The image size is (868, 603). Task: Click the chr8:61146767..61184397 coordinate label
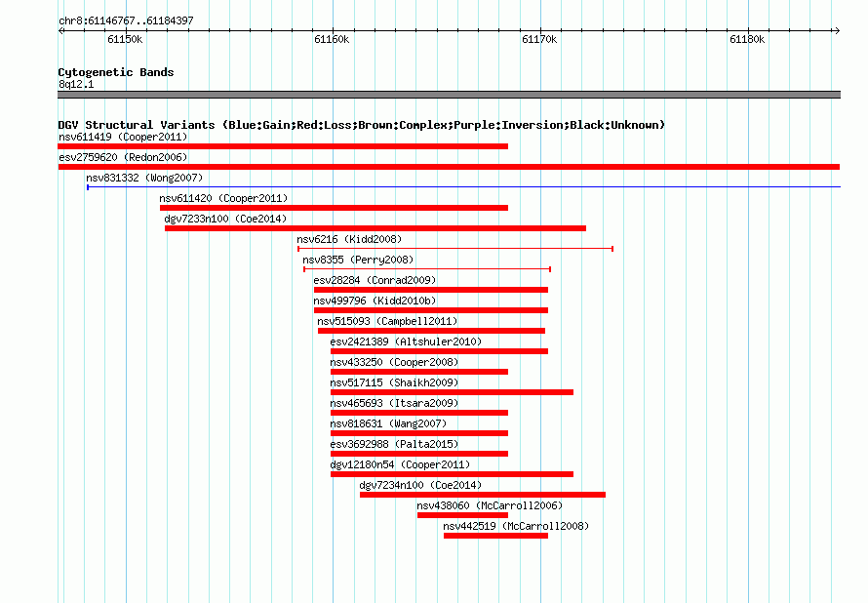[x=126, y=21]
